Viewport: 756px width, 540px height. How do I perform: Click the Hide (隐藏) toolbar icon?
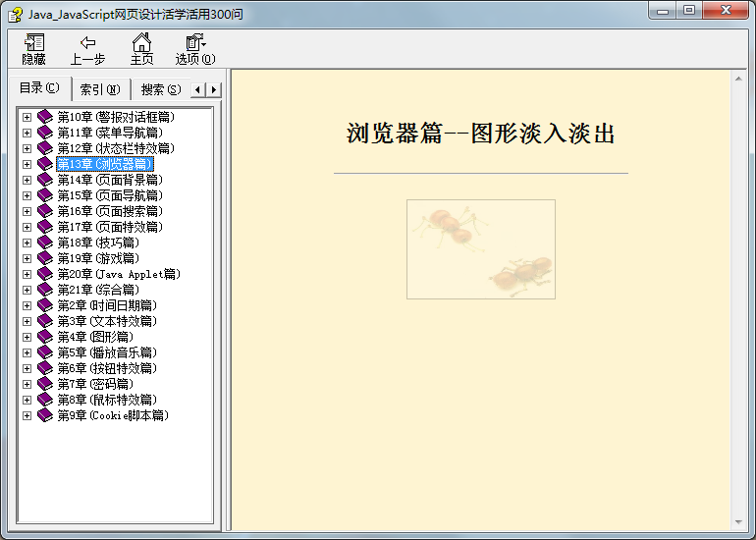click(34, 42)
